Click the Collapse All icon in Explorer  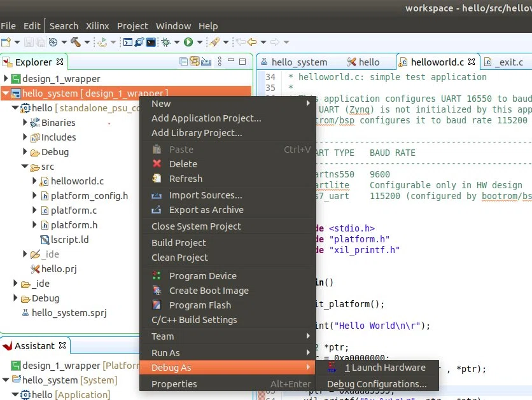[183, 62]
